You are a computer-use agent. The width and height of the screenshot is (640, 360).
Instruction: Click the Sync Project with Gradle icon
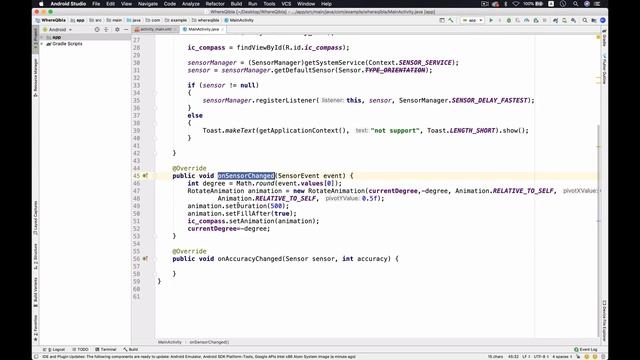(x=556, y=20)
